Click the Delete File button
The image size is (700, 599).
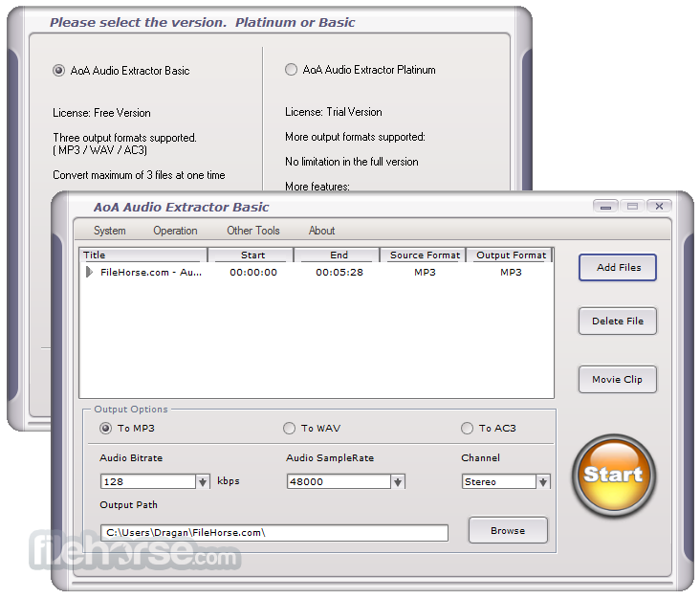click(x=618, y=322)
